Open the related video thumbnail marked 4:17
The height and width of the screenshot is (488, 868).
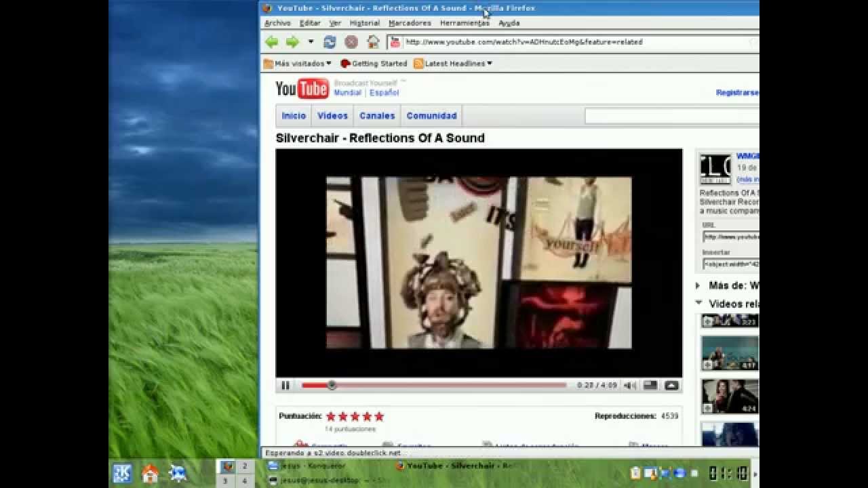730,353
